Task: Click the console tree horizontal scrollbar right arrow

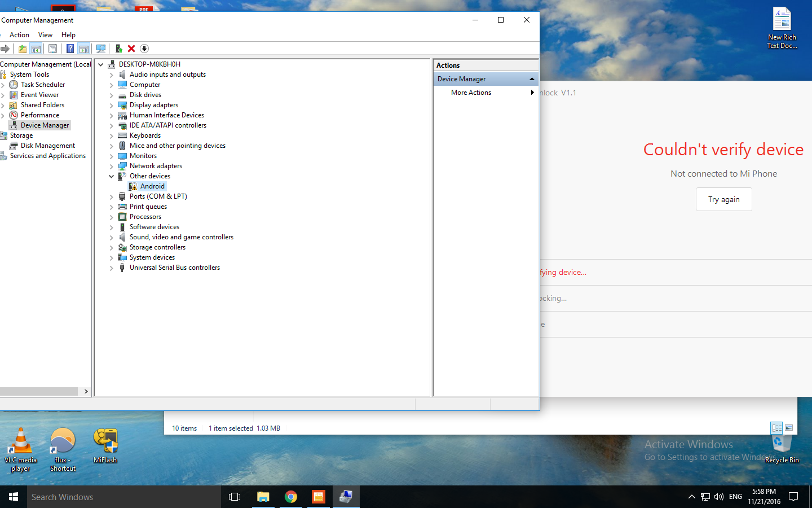Action: click(86, 391)
